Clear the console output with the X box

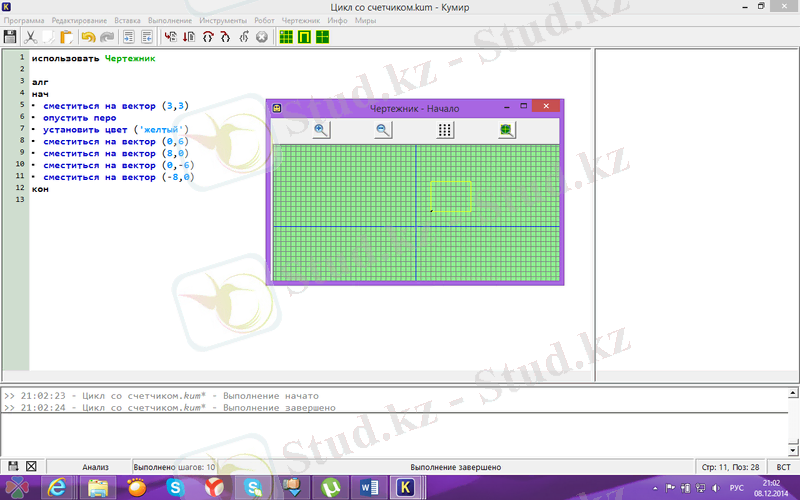click(x=31, y=466)
